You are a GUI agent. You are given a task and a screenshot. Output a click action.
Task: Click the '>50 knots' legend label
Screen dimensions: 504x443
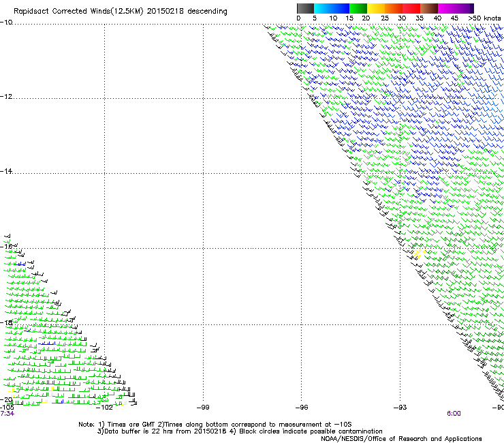[484, 18]
